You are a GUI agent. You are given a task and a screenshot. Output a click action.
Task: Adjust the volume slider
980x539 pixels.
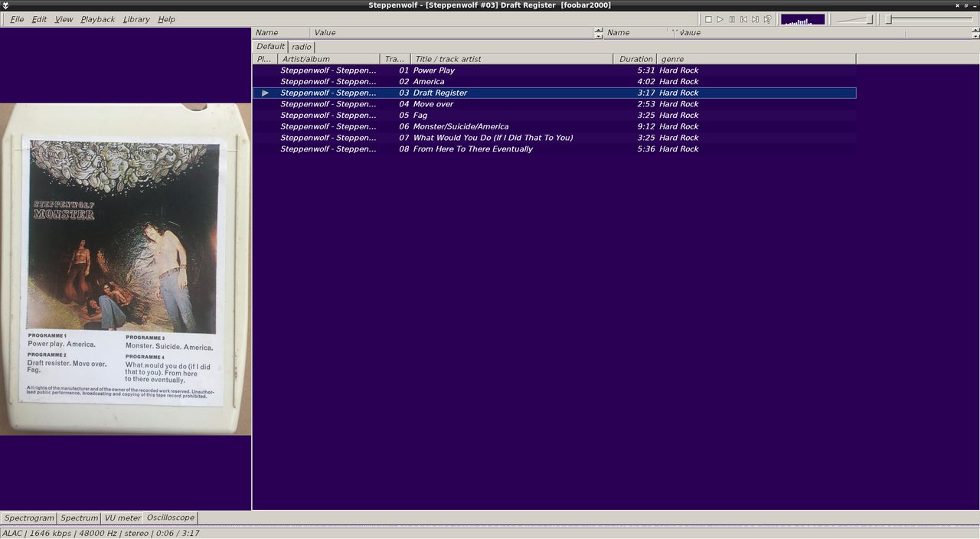[x=854, y=19]
